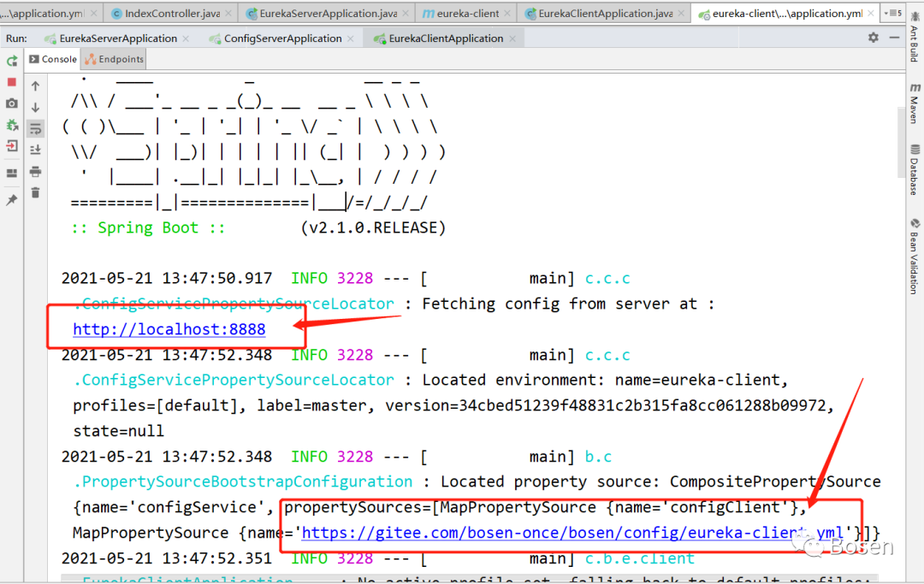Screen dimensions: 924x584
Task: Open the eureka-client Maven editor tab
Action: 468,13
